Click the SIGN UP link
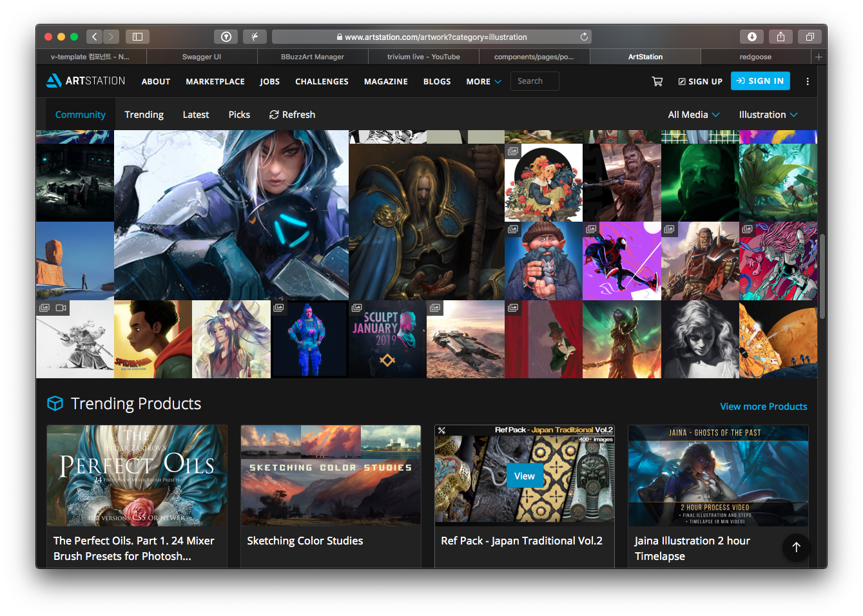The image size is (863, 616). point(700,82)
